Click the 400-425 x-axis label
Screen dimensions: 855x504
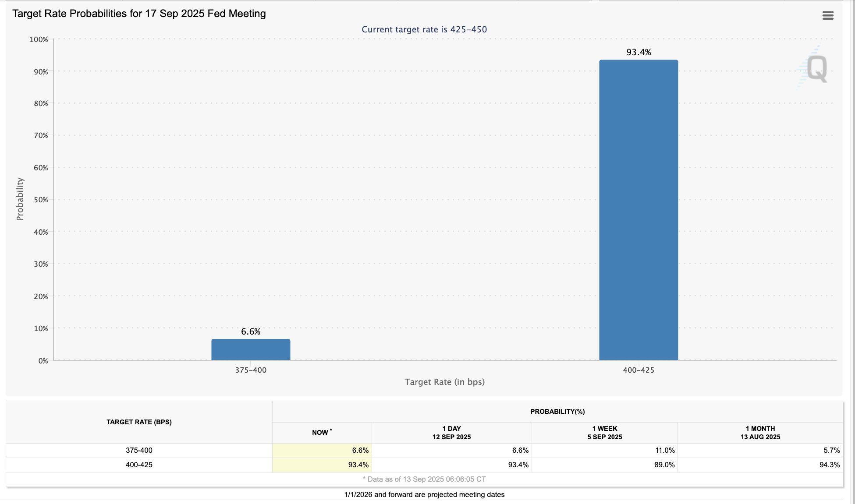click(638, 370)
